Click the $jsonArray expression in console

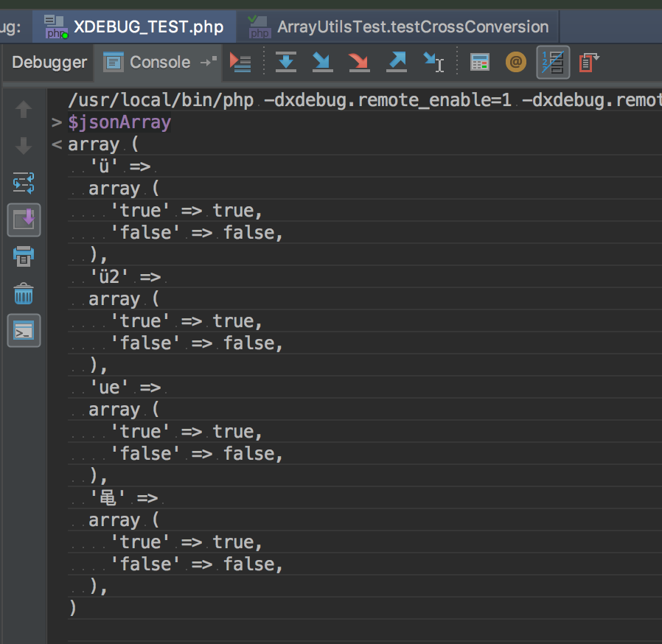pos(119,122)
